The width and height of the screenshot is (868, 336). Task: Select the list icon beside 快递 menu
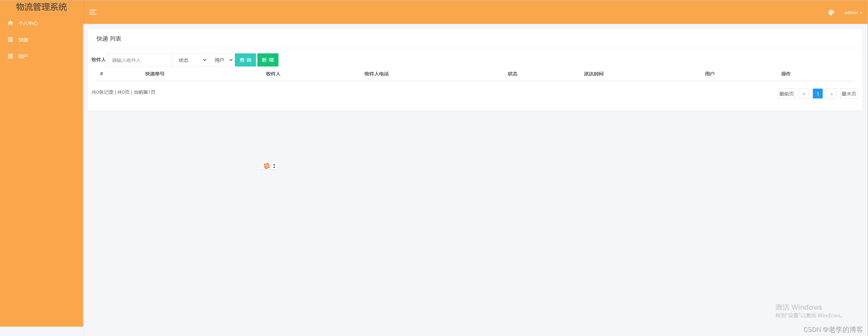pos(10,39)
